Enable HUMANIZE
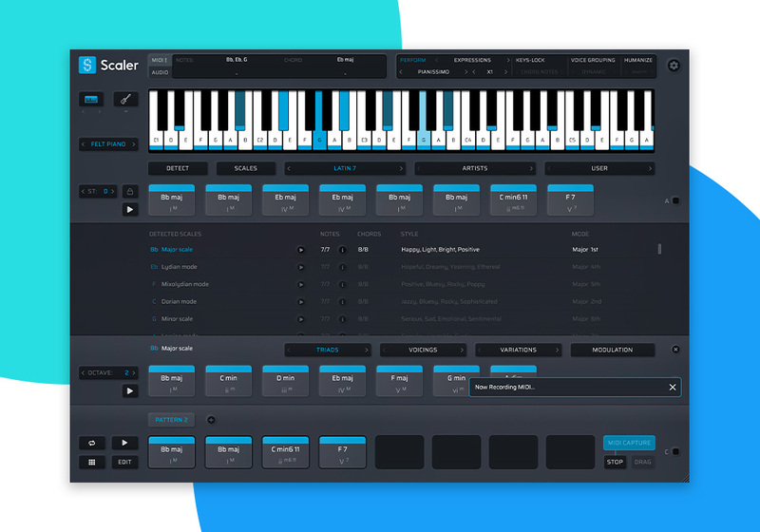The width and height of the screenshot is (760, 532). tap(638, 60)
